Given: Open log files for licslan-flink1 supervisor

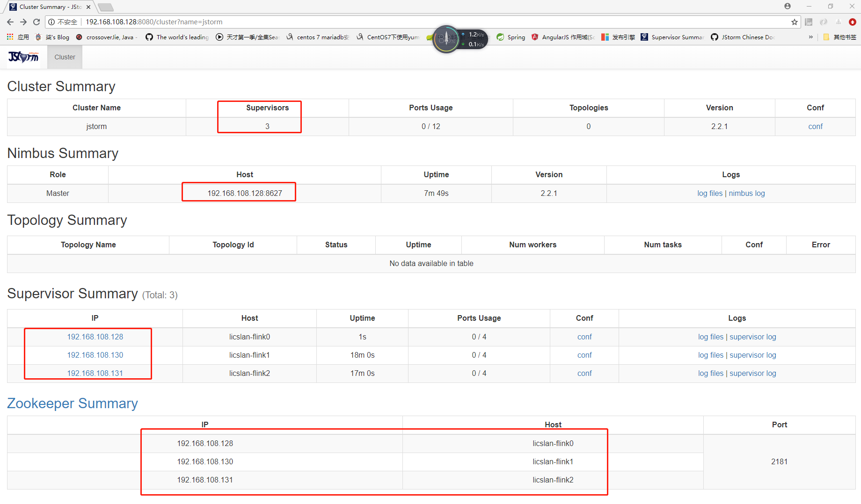Looking at the screenshot, I should 711,355.
